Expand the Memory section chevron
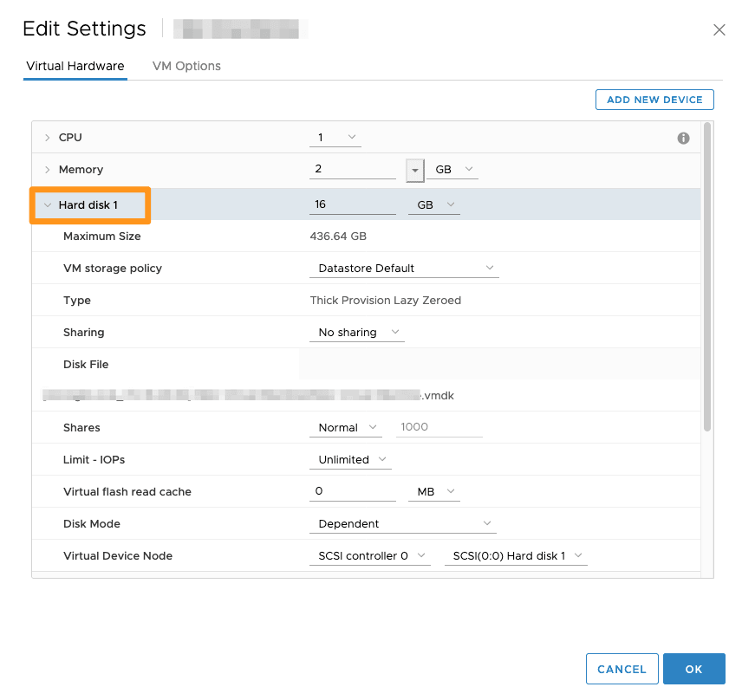This screenshot has width=742, height=700. [47, 170]
